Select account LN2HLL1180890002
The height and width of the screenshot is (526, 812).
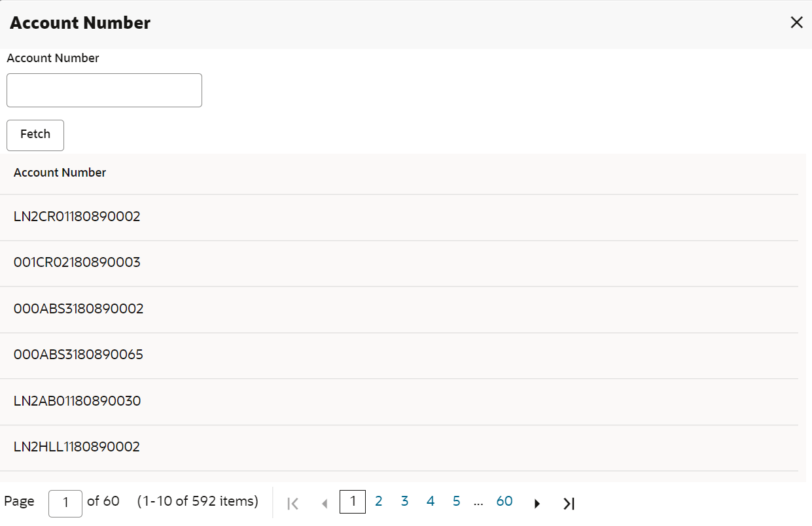pos(399,448)
